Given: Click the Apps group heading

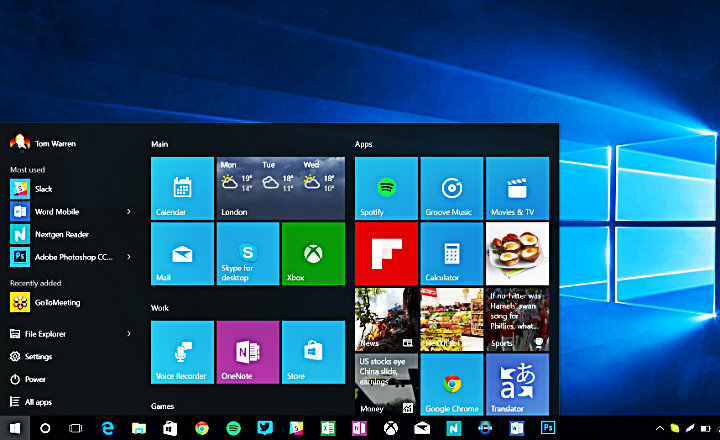Looking at the screenshot, I should tap(364, 144).
